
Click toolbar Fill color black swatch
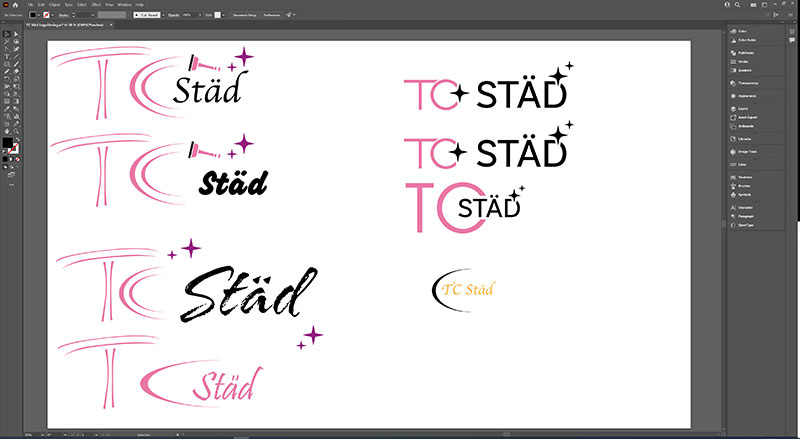(7, 142)
